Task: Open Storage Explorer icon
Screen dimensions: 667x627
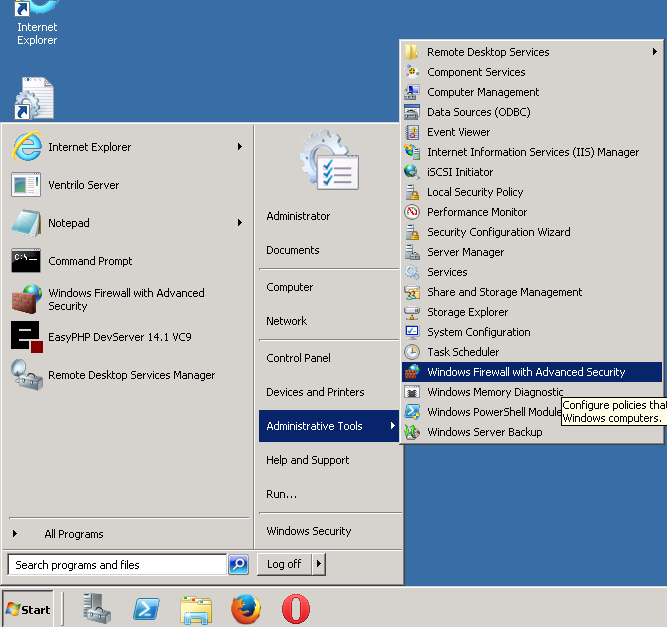Action: [x=412, y=312]
